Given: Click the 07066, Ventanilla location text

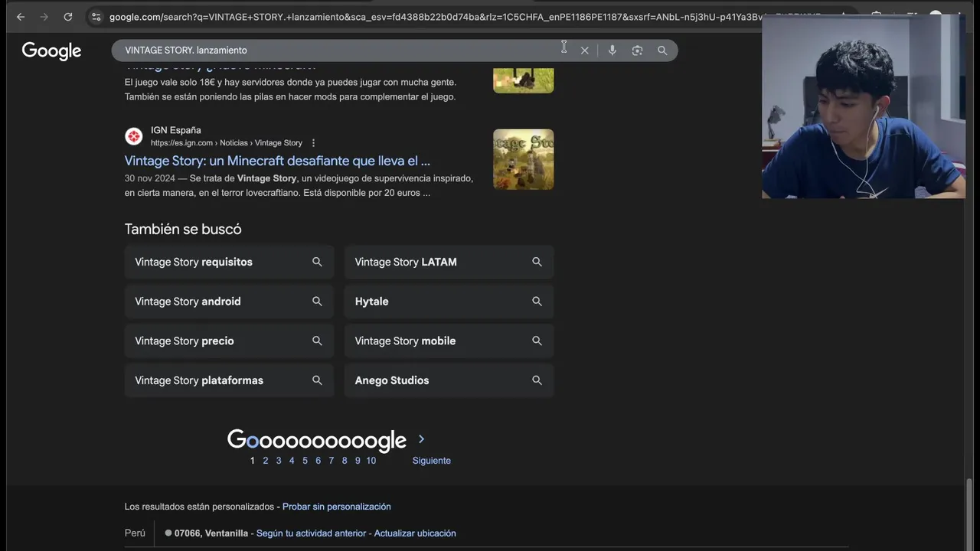Looking at the screenshot, I should pos(211,533).
